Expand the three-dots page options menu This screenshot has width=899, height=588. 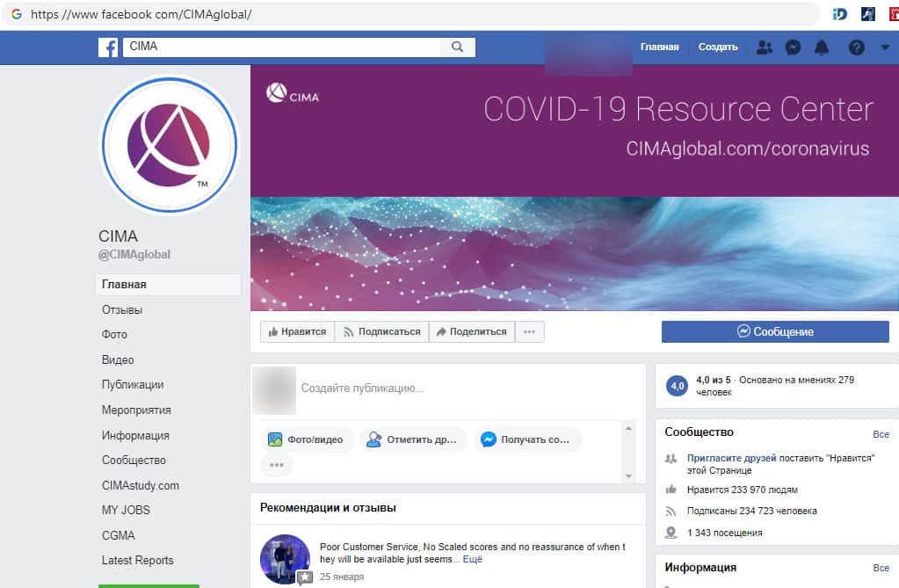pyautogui.click(x=529, y=331)
